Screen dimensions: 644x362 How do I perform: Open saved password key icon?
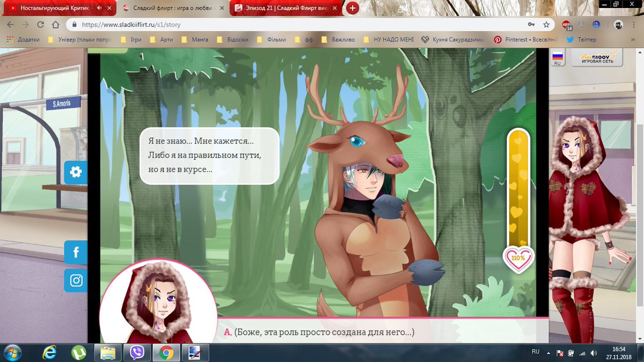[531, 25]
